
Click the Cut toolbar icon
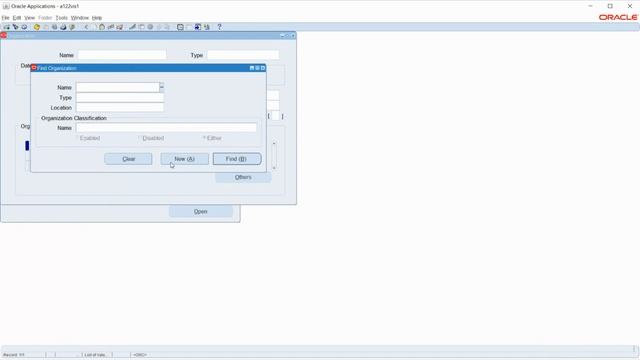coord(86,27)
